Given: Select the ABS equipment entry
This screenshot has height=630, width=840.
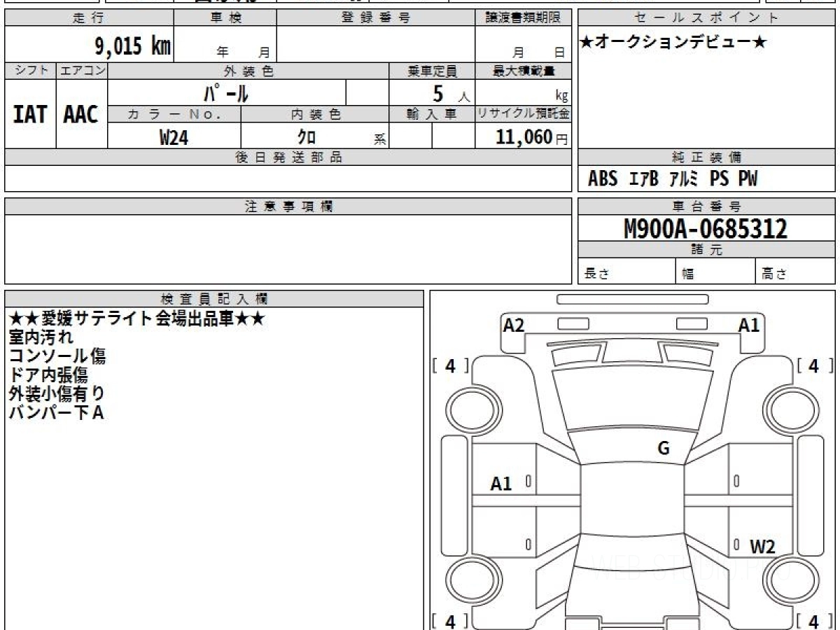Looking at the screenshot, I should coord(603,179).
